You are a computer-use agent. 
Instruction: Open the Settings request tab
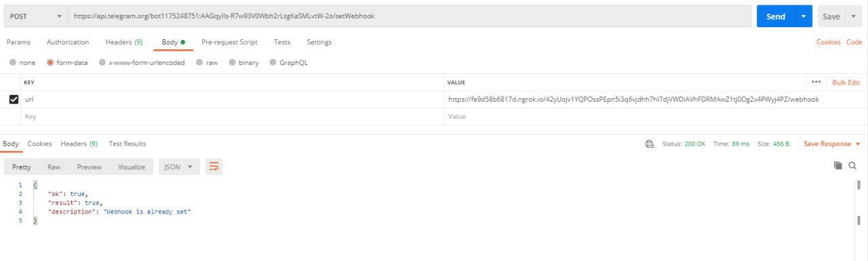pyautogui.click(x=319, y=42)
